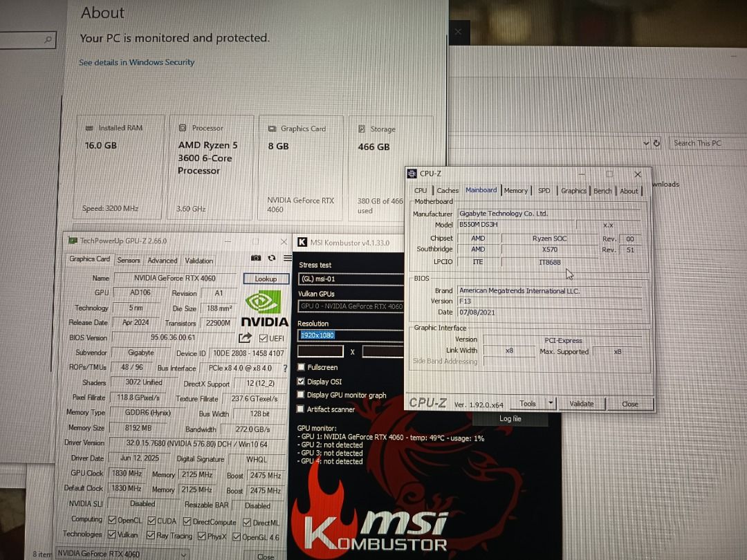Click the CPU-Z title bar icon
Viewport: 747px width, 560px height.
(412, 174)
